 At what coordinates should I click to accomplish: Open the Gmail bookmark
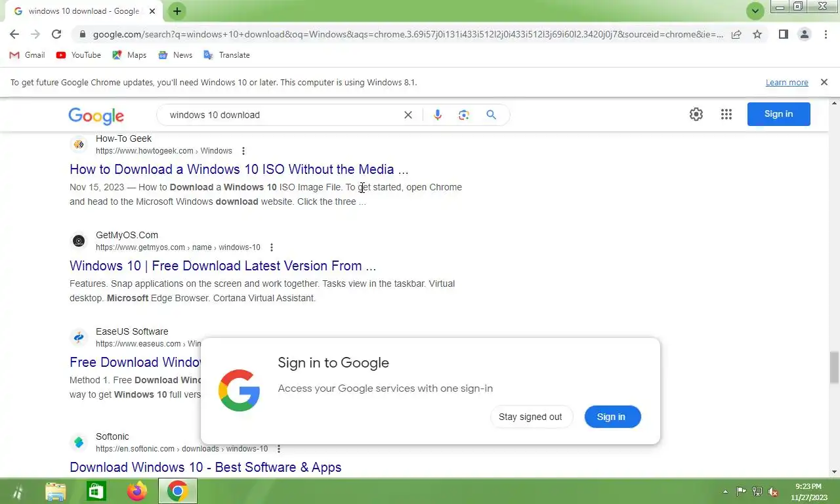[27, 55]
